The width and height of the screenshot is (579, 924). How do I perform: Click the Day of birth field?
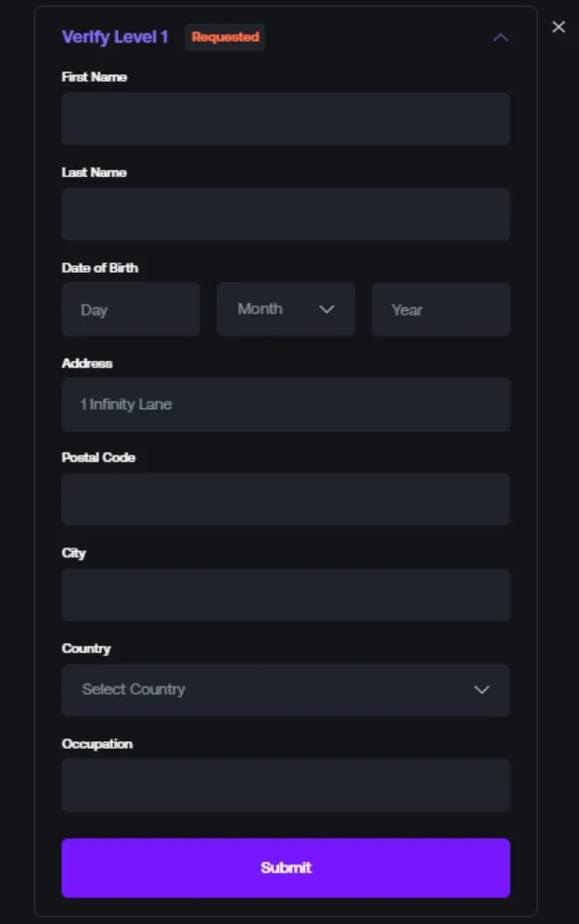point(130,310)
